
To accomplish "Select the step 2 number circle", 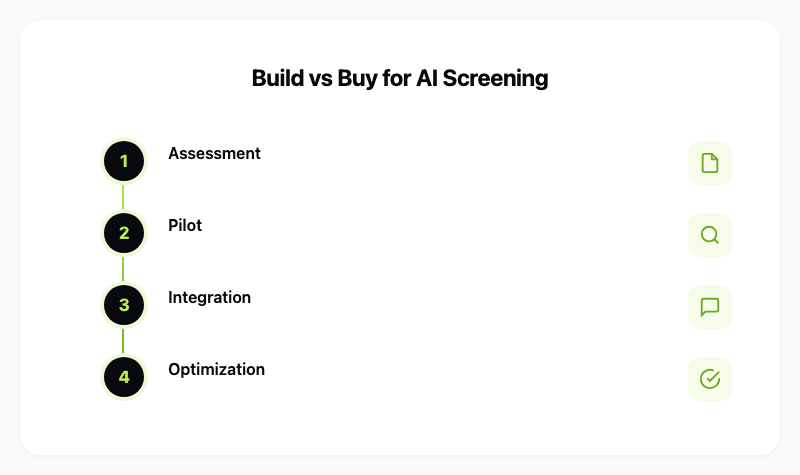I will point(124,233).
